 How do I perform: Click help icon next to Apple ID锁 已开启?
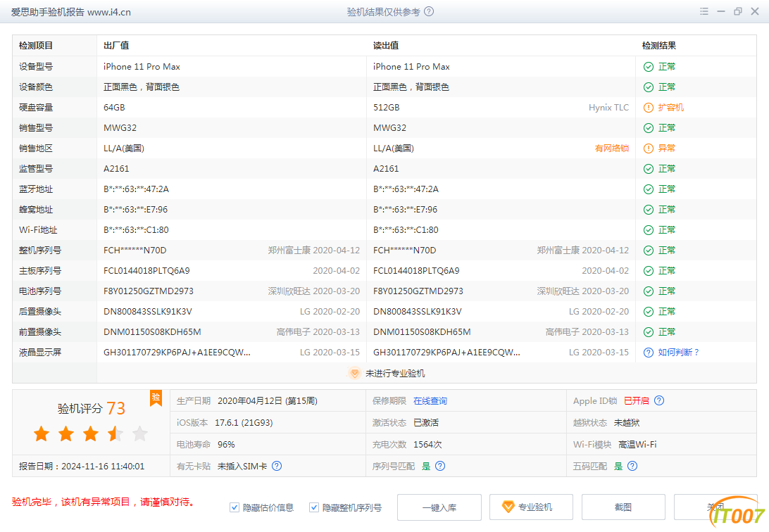click(659, 400)
